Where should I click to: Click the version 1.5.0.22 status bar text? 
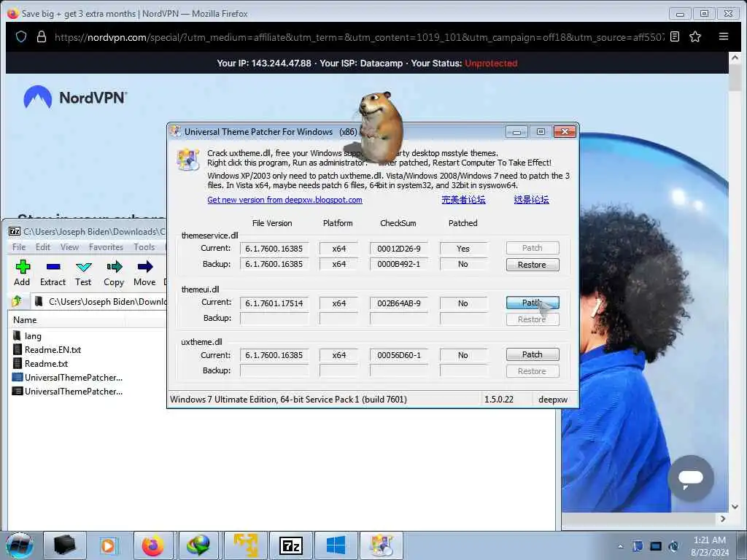pyautogui.click(x=499, y=400)
